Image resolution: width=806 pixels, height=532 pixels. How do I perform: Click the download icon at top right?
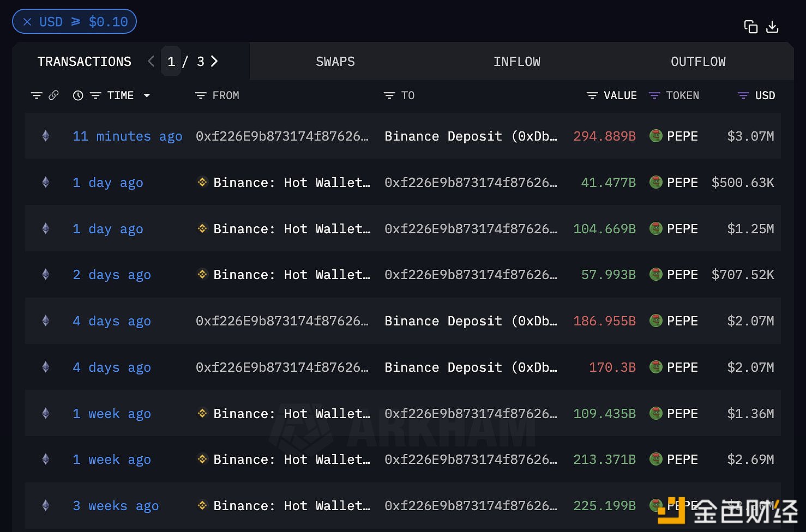tap(772, 27)
